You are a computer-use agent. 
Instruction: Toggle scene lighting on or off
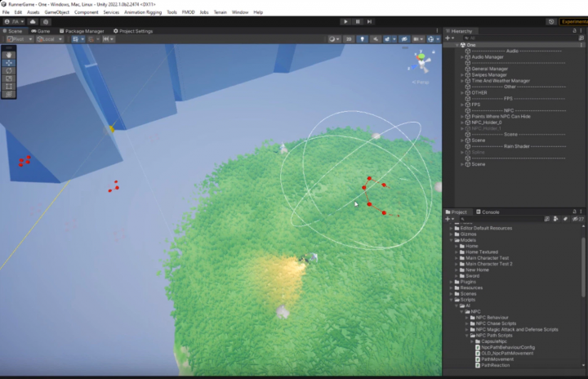[362, 39]
